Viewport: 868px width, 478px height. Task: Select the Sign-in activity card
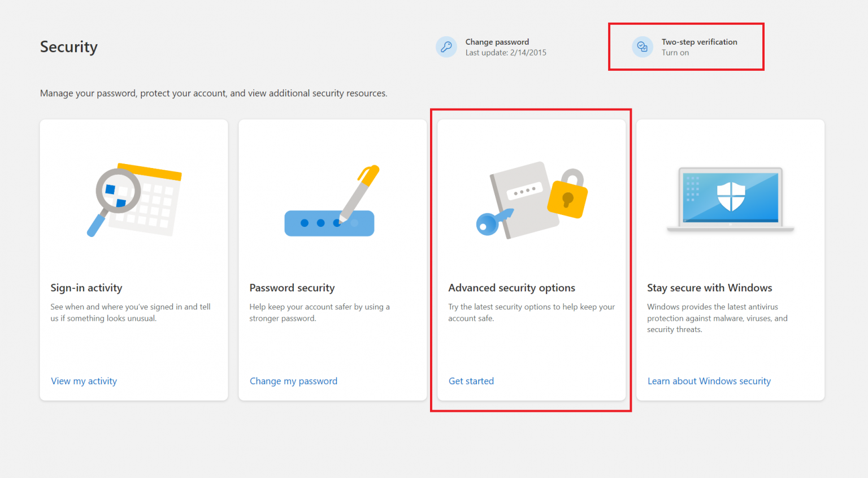click(133, 260)
